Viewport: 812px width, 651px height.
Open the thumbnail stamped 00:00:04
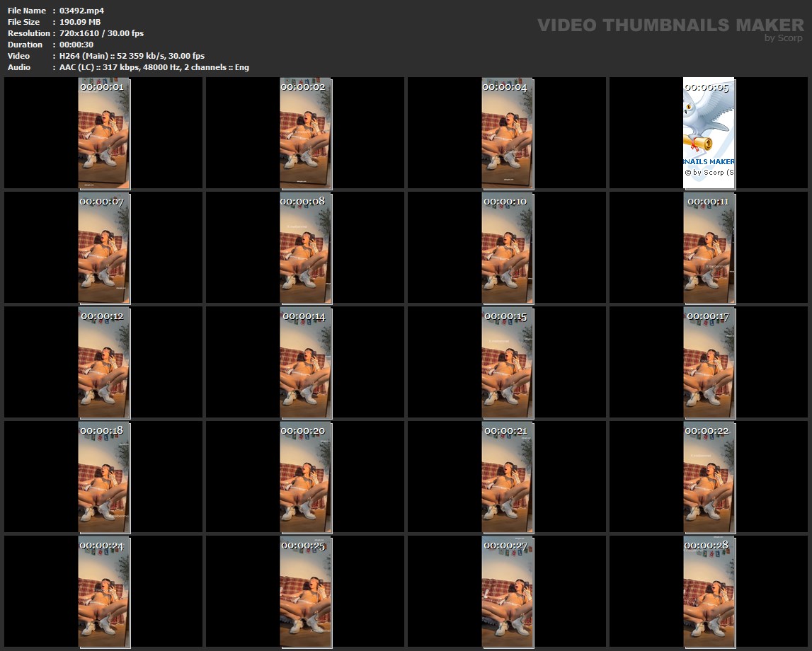(507, 134)
